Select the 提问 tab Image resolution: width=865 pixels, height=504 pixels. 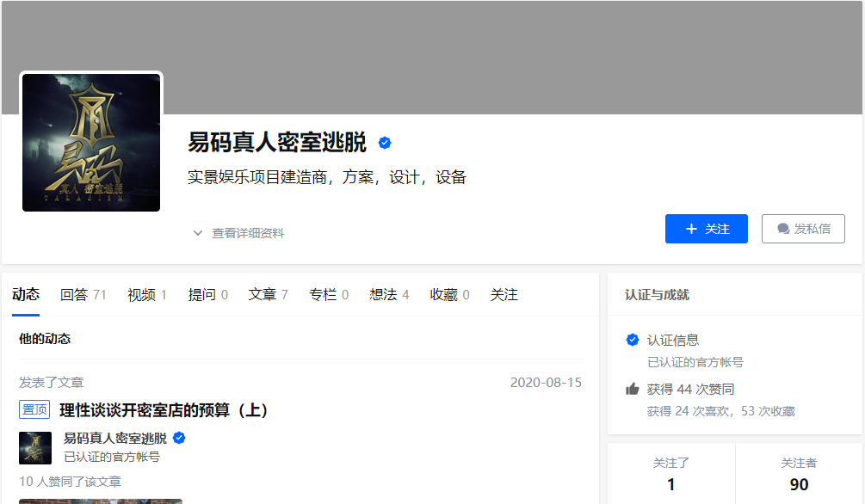(208, 295)
